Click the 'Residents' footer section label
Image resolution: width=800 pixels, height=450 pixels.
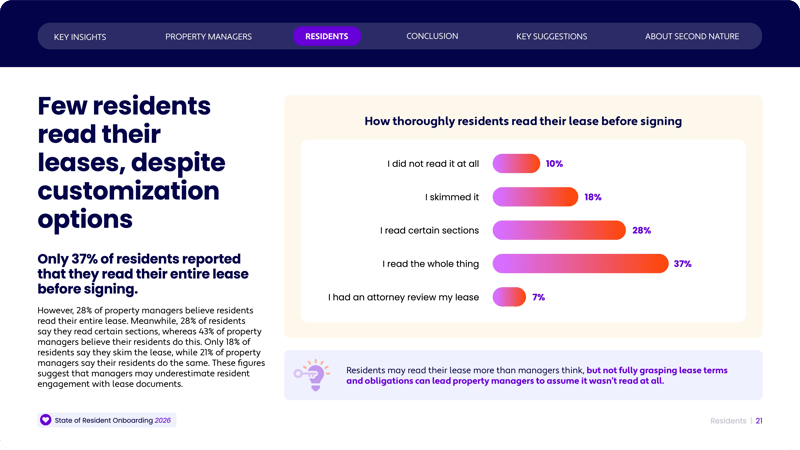(727, 421)
